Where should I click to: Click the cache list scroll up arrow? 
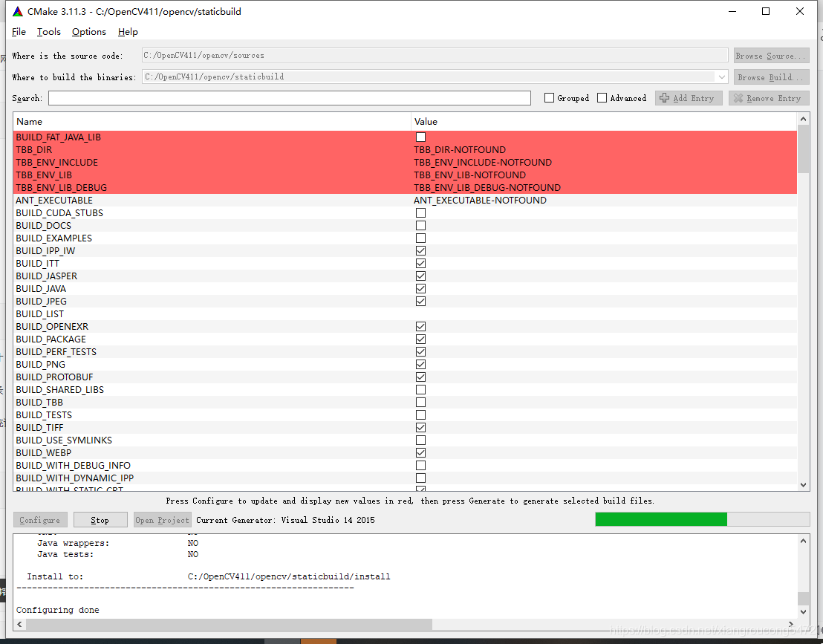tap(803, 119)
